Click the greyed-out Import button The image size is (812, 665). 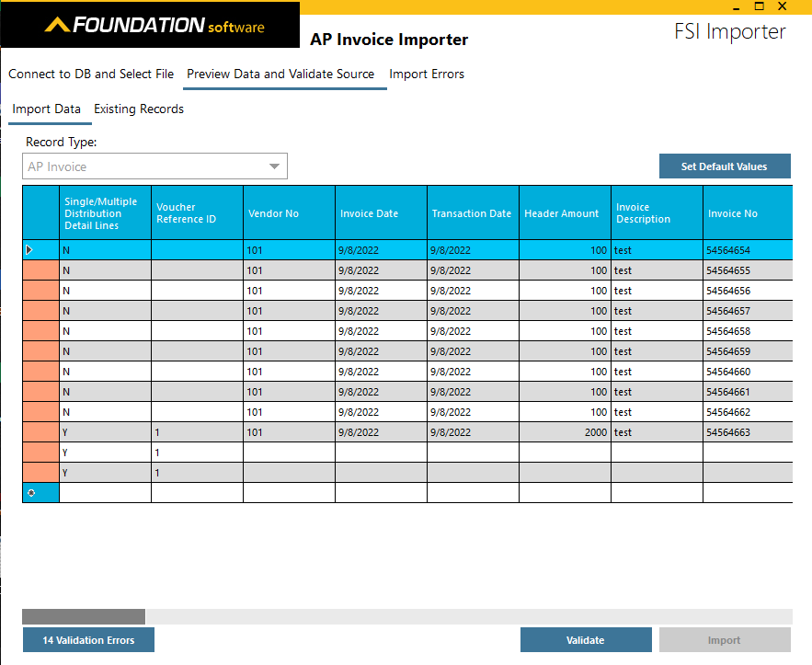coord(725,640)
